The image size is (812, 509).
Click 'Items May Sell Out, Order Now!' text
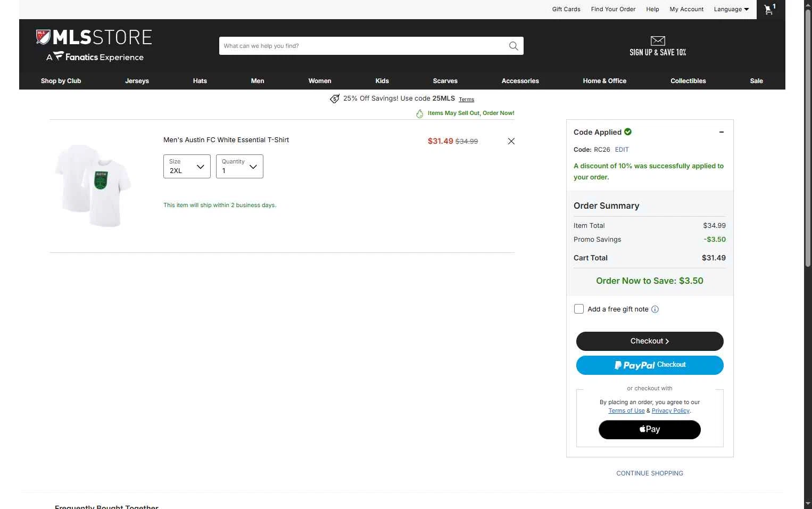(x=471, y=113)
